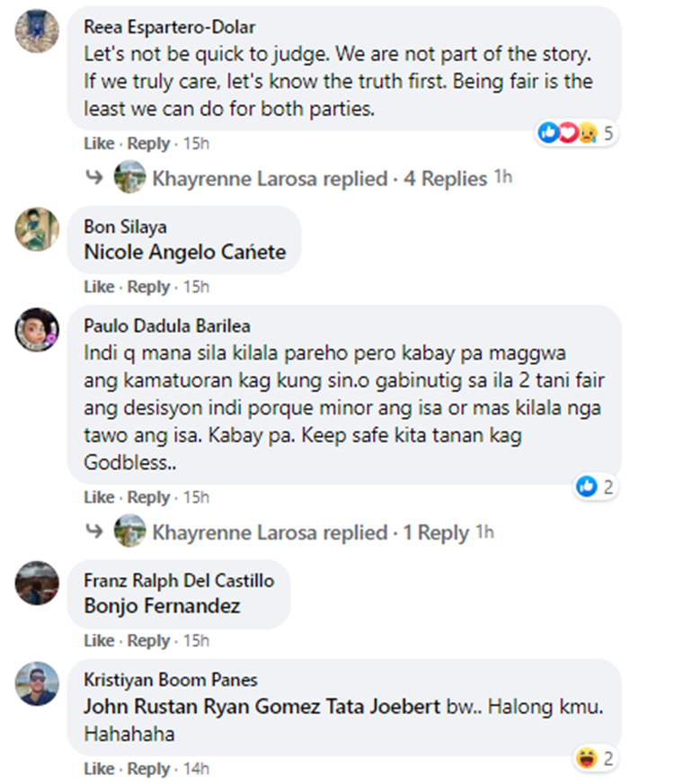Image resolution: width=674 pixels, height=784 pixels.
Task: Expand 4 replies under Reea's comment
Action: click(x=445, y=178)
